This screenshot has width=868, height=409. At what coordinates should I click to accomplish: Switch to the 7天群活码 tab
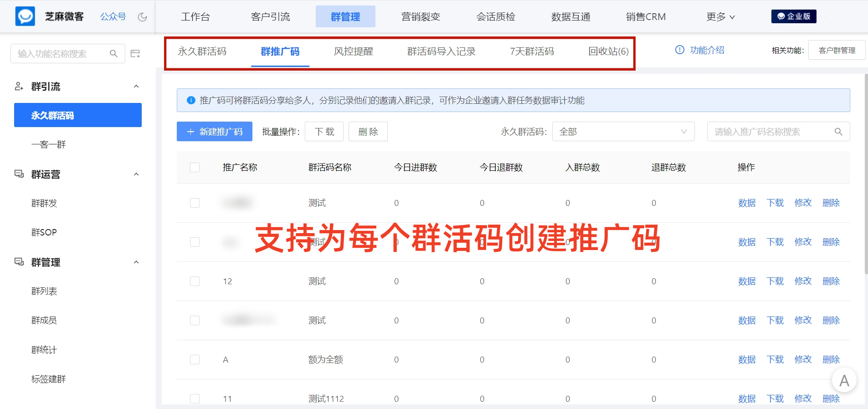click(x=532, y=51)
